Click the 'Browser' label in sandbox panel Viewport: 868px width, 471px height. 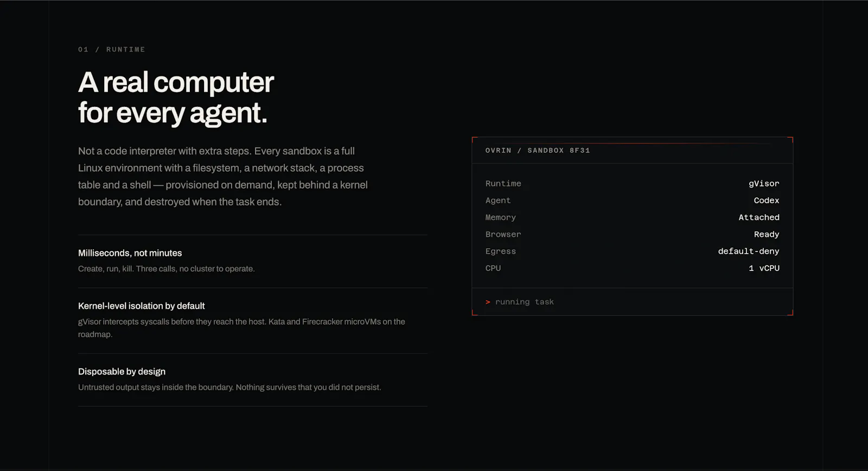coord(503,234)
